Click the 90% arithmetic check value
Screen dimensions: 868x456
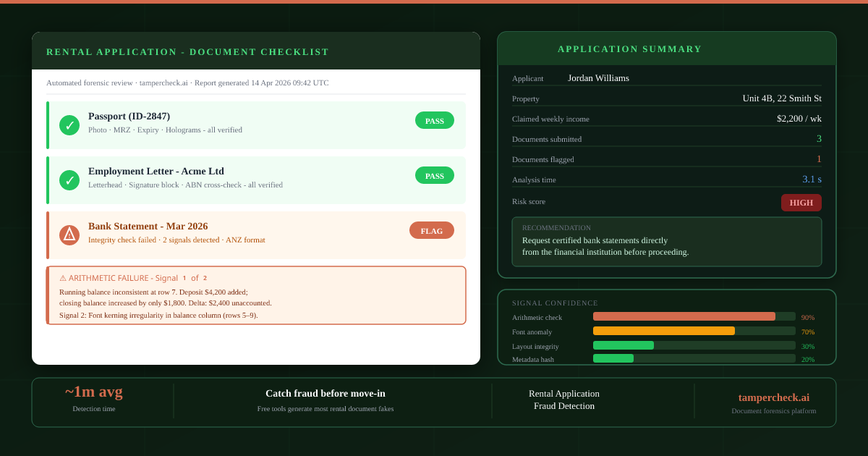coord(808,318)
